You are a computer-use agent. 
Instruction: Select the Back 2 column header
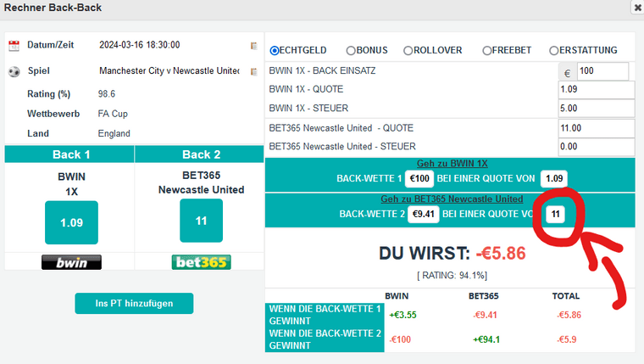199,154
